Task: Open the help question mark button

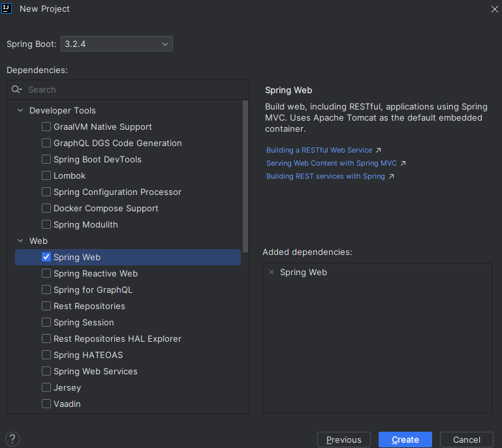Action: pyautogui.click(x=12, y=439)
